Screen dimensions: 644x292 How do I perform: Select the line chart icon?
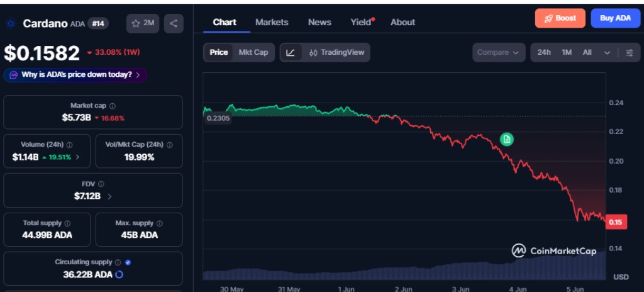tap(291, 53)
